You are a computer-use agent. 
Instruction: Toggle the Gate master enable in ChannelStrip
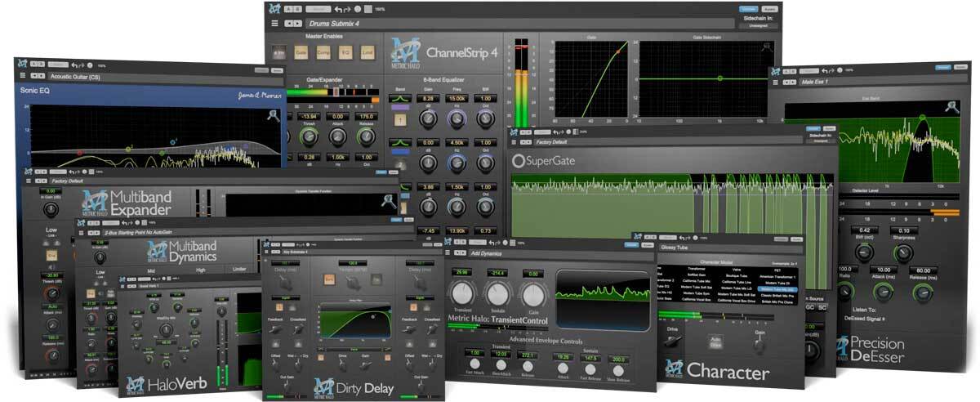(x=301, y=53)
